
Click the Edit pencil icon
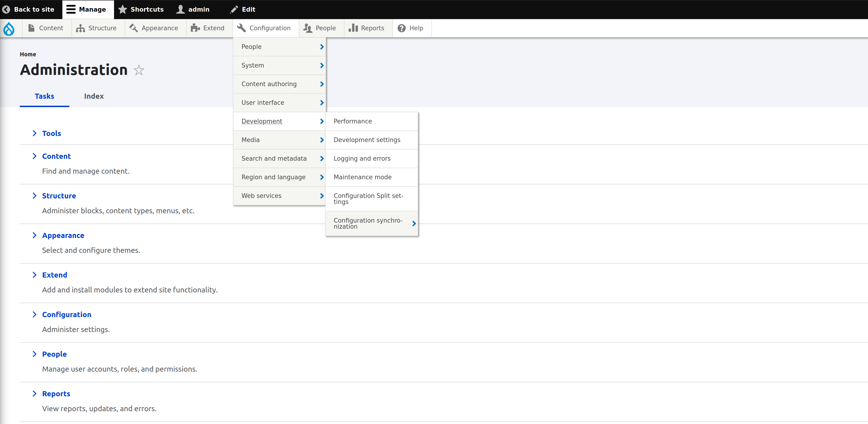(234, 10)
